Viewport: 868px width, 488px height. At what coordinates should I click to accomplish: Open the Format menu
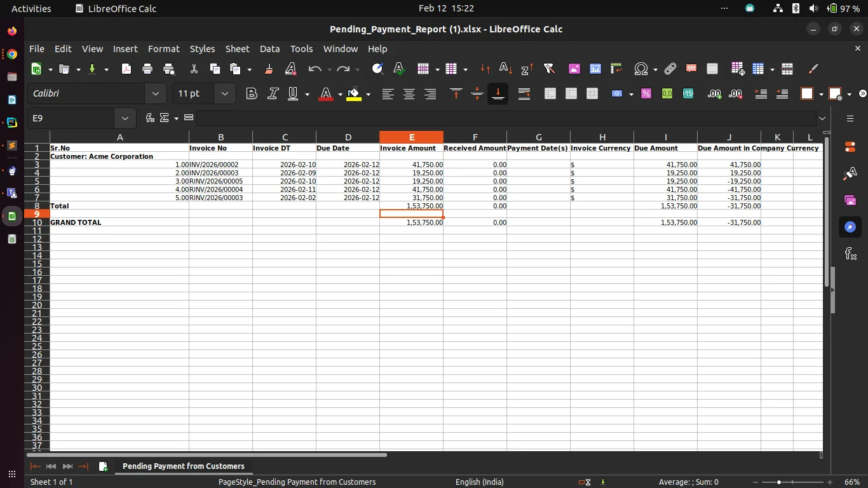pos(163,49)
